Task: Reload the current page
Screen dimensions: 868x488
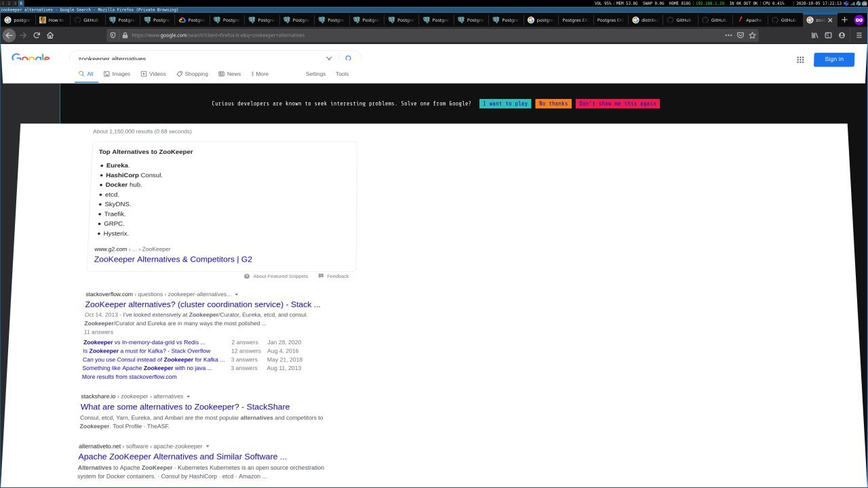Action: point(37,35)
